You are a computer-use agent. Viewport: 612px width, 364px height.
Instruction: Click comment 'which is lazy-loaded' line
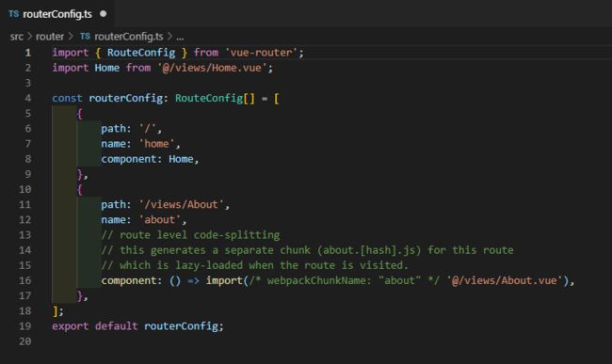[x=255, y=265]
